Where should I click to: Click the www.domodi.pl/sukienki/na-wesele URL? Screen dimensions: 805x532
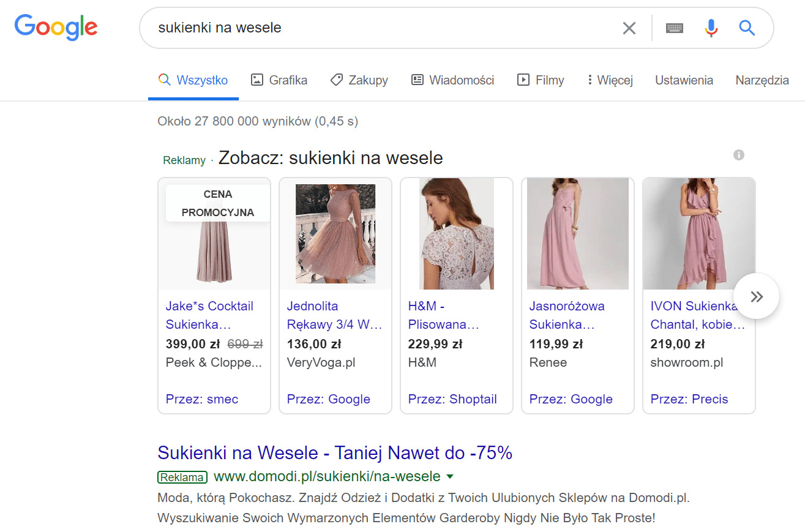[x=327, y=476]
